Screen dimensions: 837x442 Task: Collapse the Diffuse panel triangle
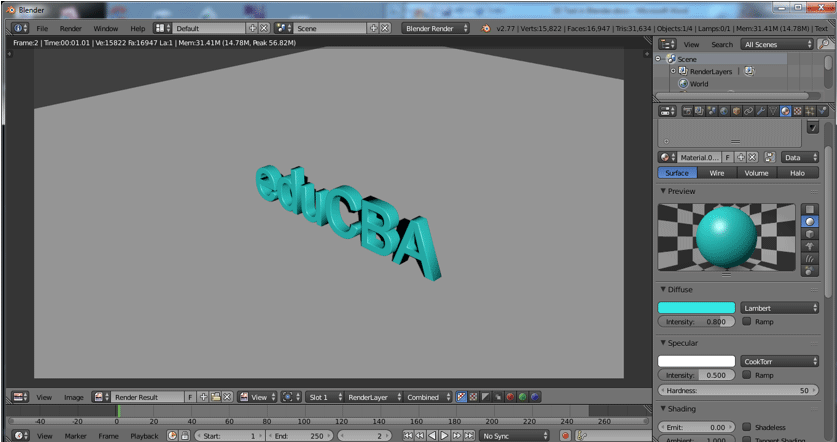(663, 289)
